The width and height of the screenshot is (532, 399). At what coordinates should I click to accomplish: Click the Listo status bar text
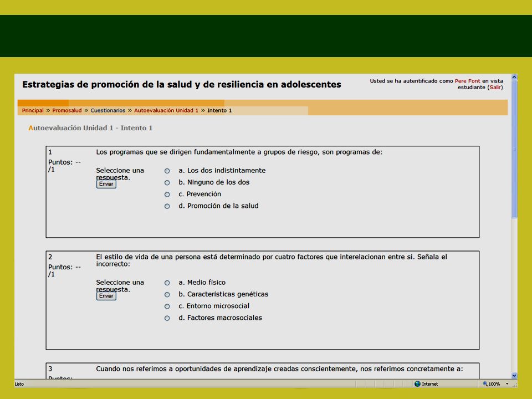pos(19,384)
